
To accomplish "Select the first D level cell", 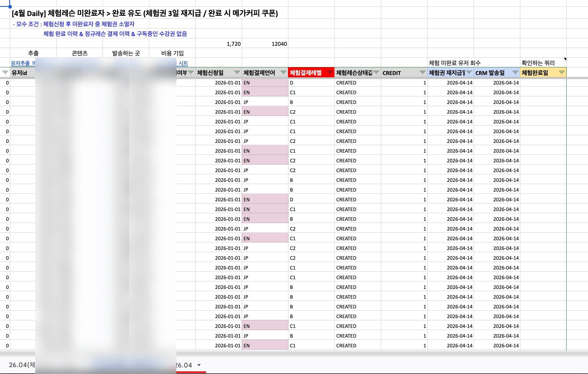I will click(x=311, y=83).
